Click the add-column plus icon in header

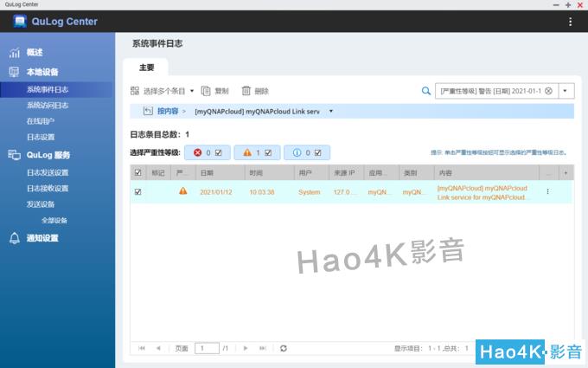coord(566,172)
